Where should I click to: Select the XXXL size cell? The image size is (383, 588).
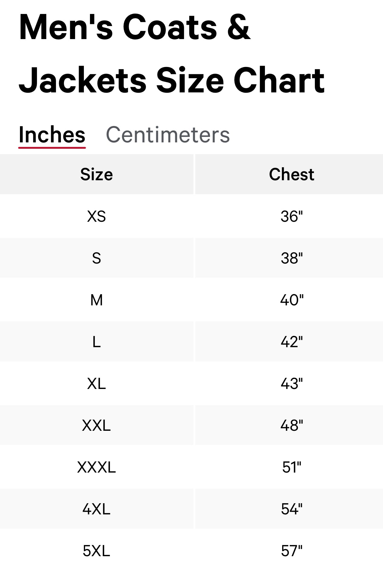pyautogui.click(x=96, y=467)
